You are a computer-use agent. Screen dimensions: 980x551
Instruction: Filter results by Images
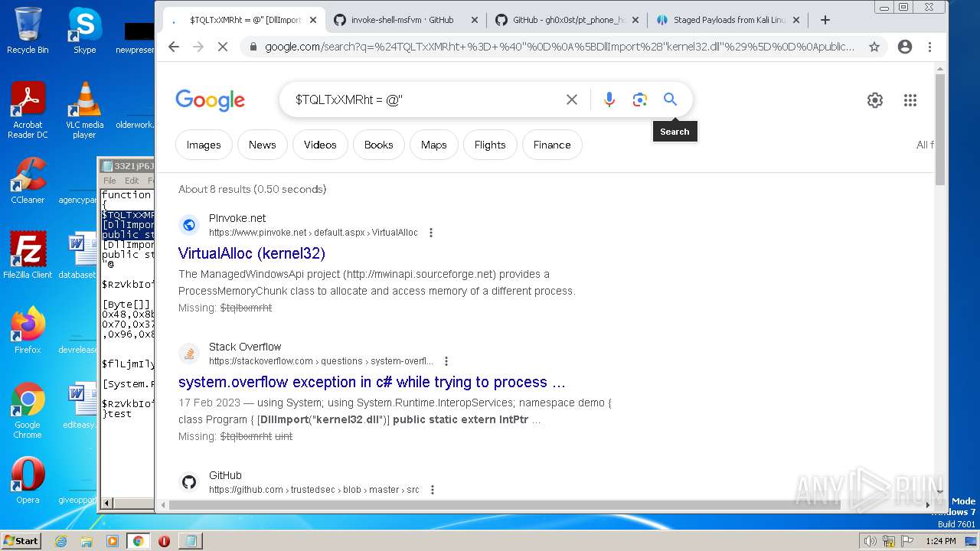pos(204,145)
